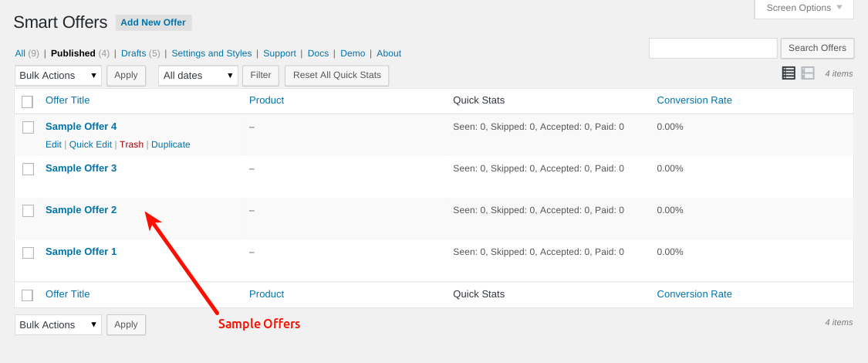Screen dimensions: 868x363
Task: Open the bottom Bulk Actions dropdown
Action: click(x=58, y=324)
